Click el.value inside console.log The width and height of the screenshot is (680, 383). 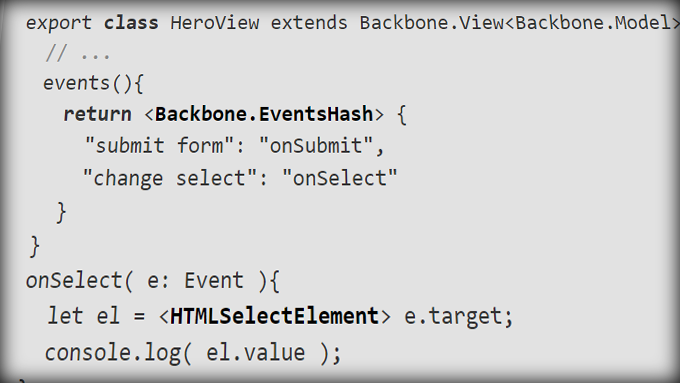point(255,353)
